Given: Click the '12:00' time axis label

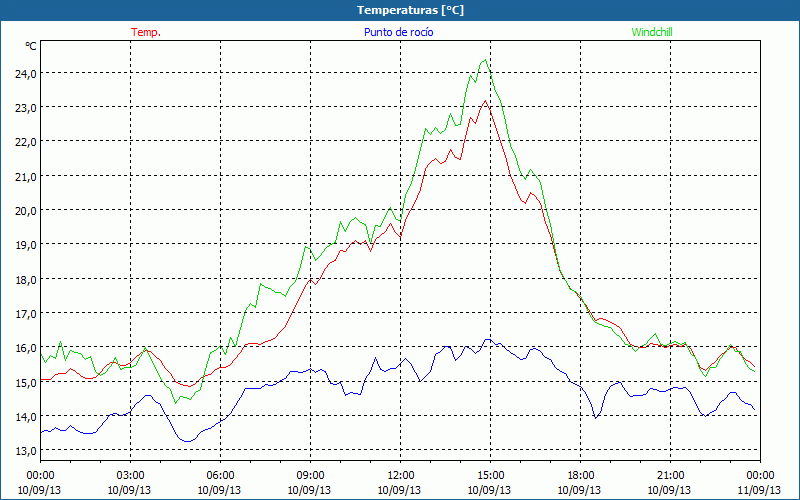Looking at the screenshot, I should (401, 475).
